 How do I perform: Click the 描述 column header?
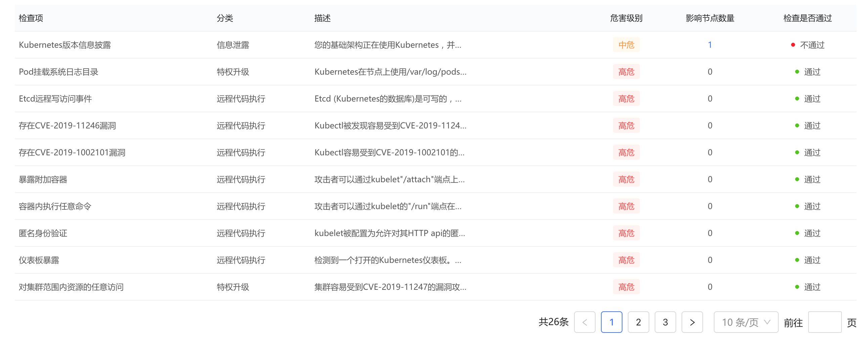click(x=322, y=18)
